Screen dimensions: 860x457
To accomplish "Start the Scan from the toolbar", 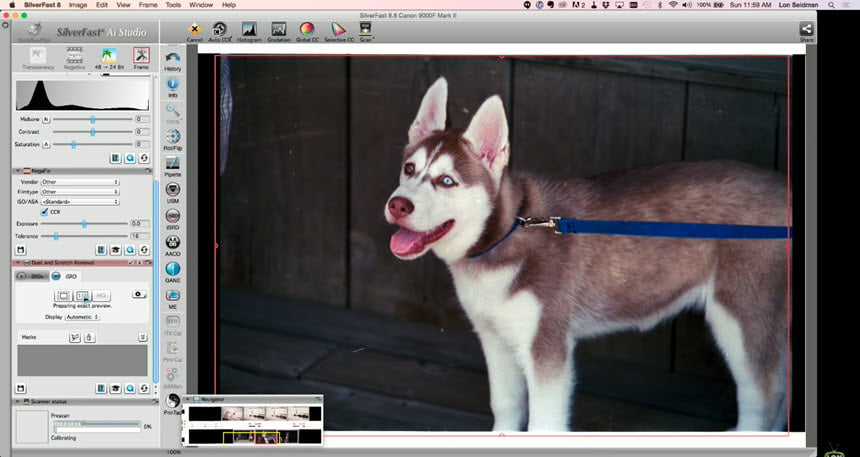I will tap(365, 32).
